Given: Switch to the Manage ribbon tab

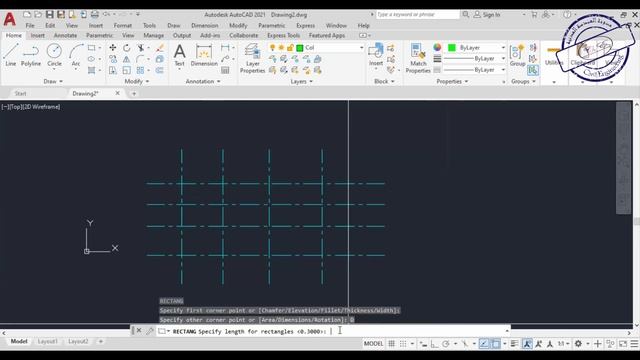Looking at the screenshot, I should coord(153,36).
